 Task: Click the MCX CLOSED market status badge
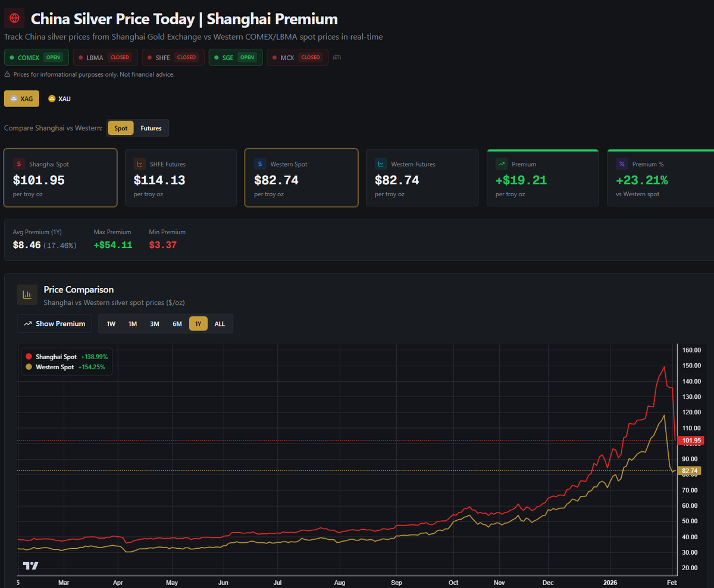coord(297,58)
